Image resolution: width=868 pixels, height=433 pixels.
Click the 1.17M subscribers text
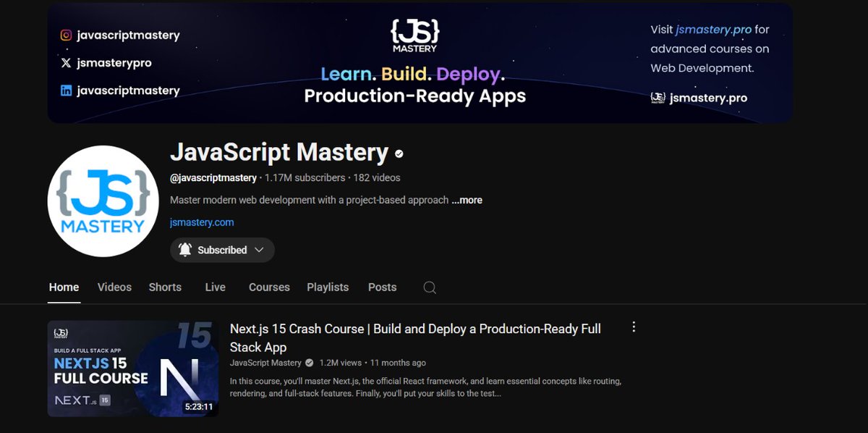(x=305, y=177)
